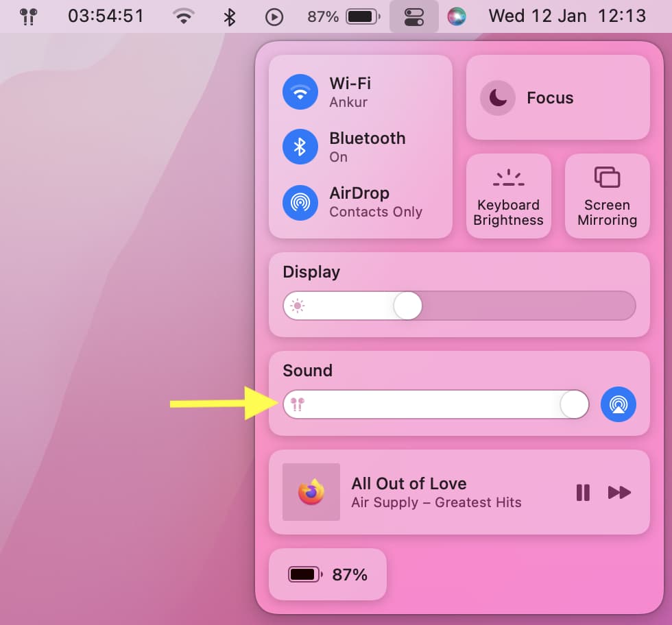Open the battery status in menu bar

click(x=344, y=16)
